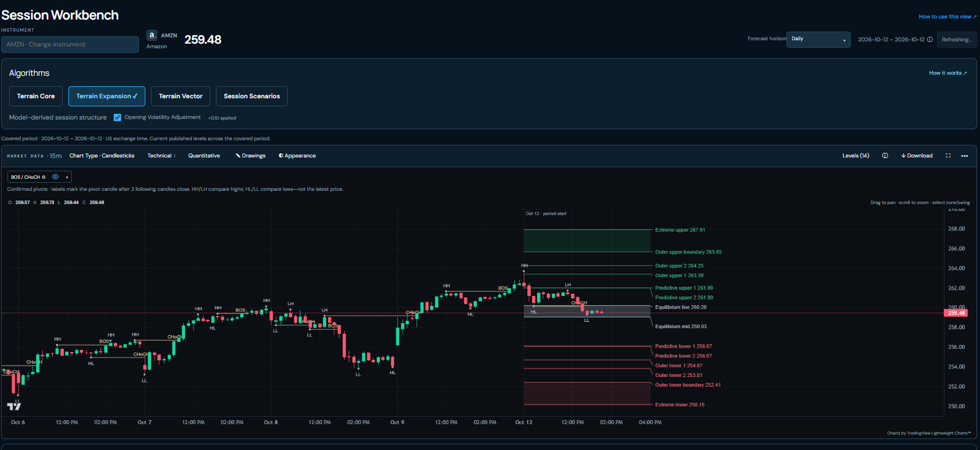Viewport: 980px width, 450px height.
Task: Click the Equilibrium line 260.20 label
Action: pos(681,307)
